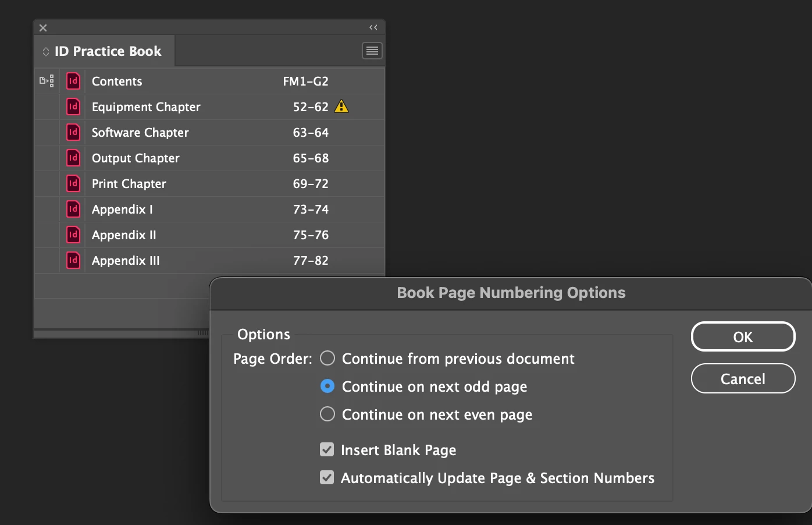Click the InDesign icon for Equipment Chapter
The width and height of the screenshot is (812, 525).
tap(73, 107)
